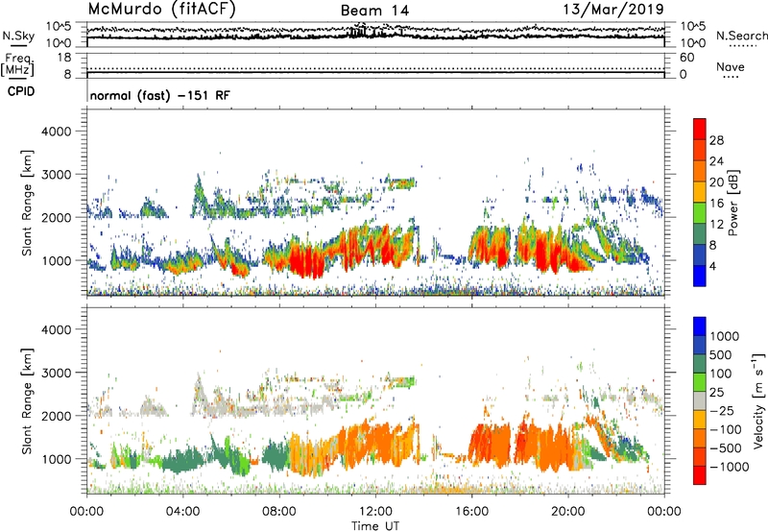Click the "N.Search" legend label

pyautogui.click(x=741, y=36)
